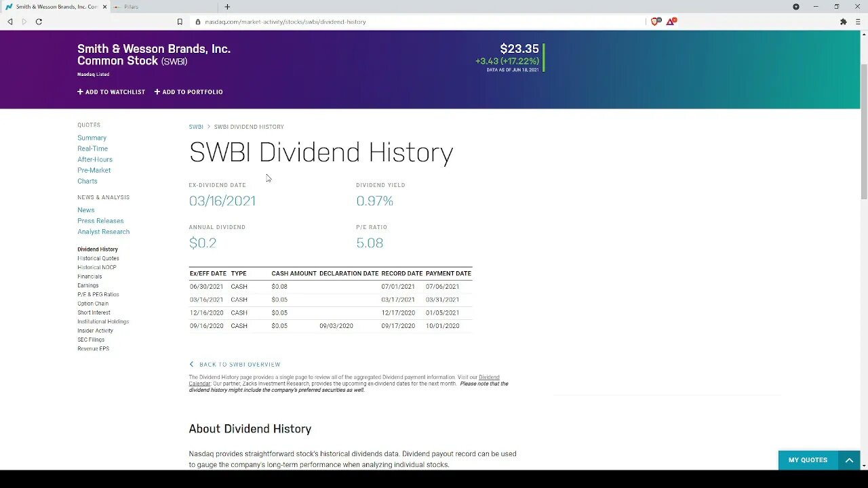
Task: Click the 06/30/2021 ex-date cell
Action: [206, 287]
